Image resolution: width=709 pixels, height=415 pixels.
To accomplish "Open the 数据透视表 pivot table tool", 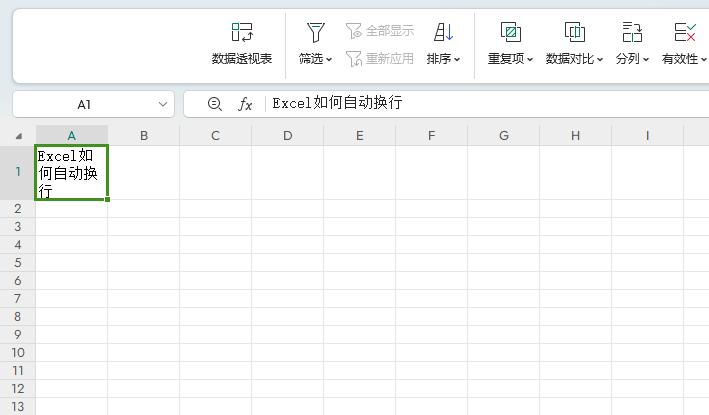I will pyautogui.click(x=242, y=44).
